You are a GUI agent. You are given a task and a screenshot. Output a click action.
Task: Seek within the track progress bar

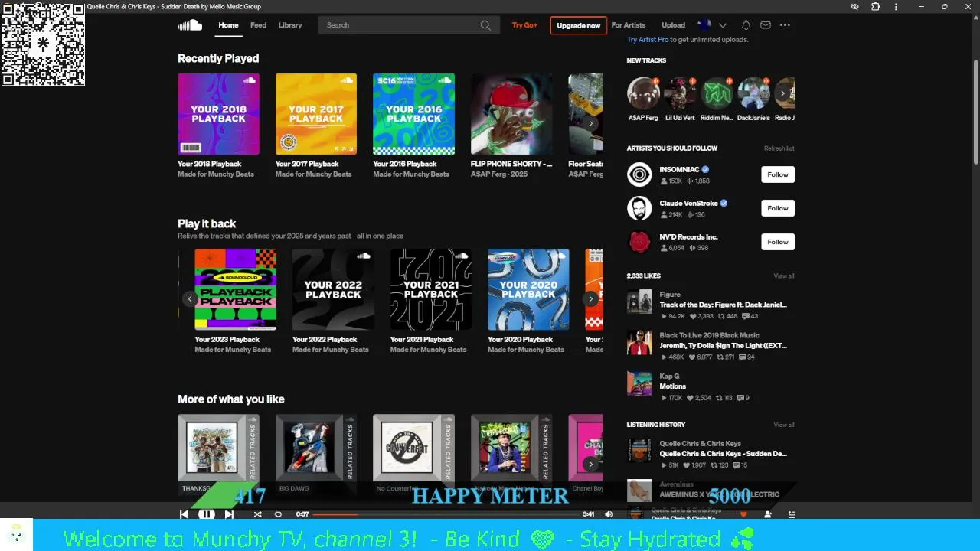446,514
